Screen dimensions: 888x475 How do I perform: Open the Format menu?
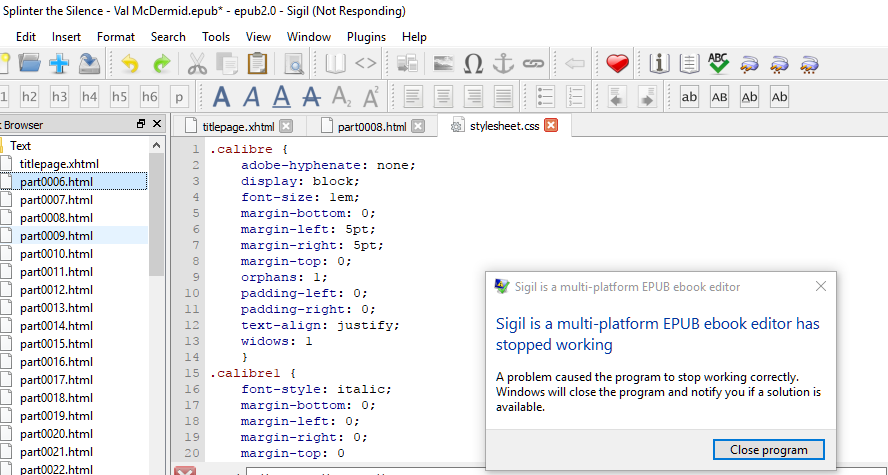[116, 37]
